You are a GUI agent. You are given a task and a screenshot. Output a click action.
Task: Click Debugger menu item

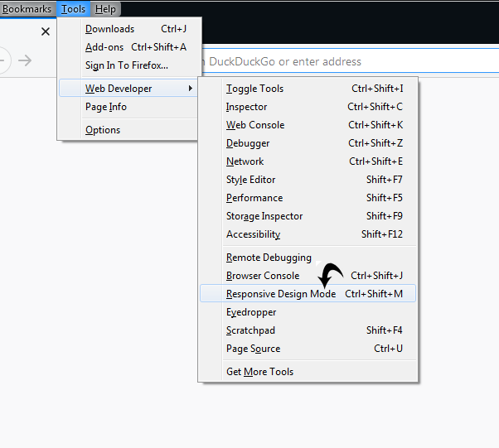[308, 143]
